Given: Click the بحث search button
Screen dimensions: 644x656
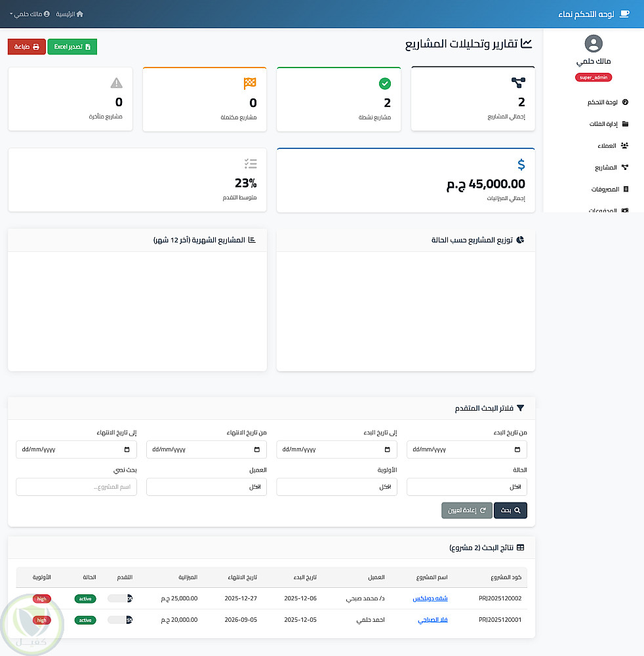Looking at the screenshot, I should (x=511, y=510).
